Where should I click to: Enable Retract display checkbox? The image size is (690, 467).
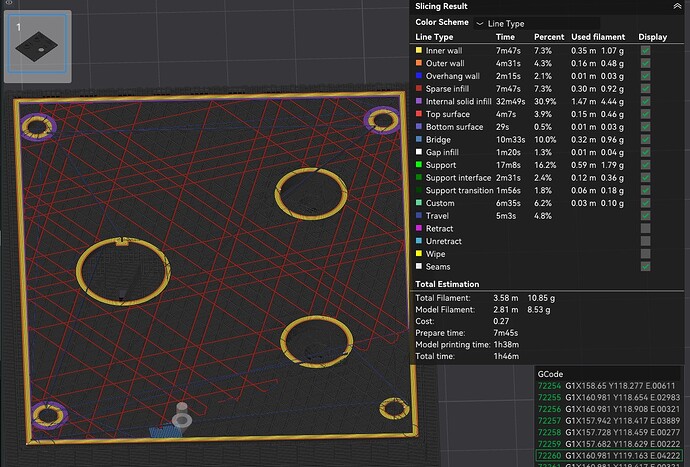[x=645, y=228]
